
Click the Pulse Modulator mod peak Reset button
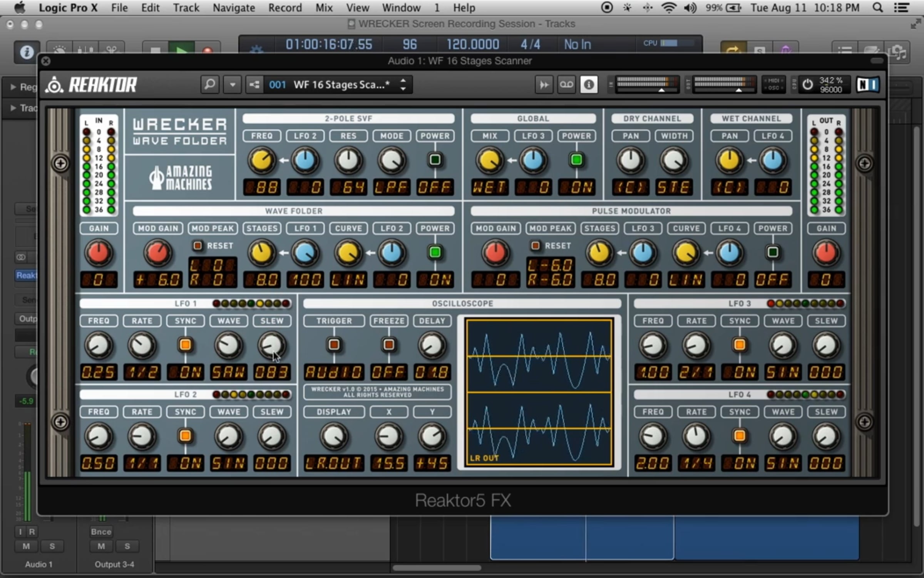pyautogui.click(x=535, y=245)
